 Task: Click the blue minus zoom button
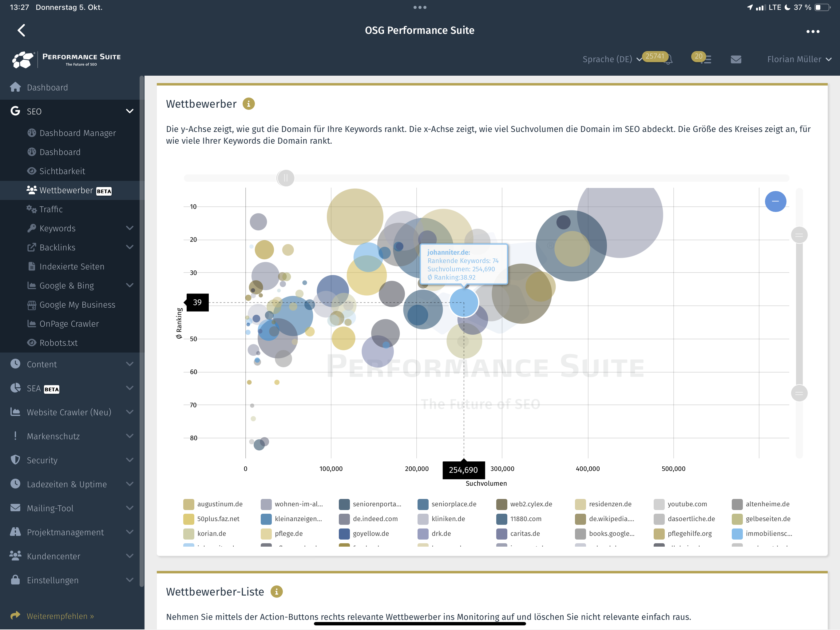(x=775, y=201)
